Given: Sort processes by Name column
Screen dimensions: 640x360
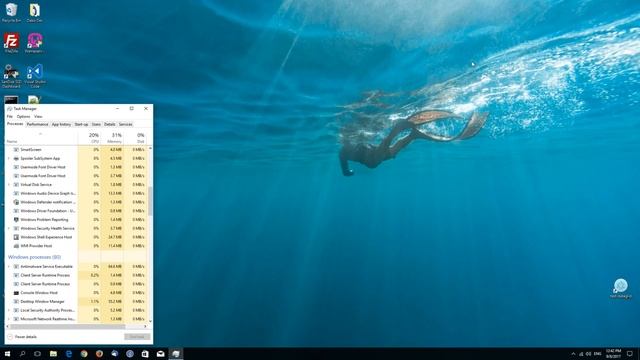Looking at the screenshot, I should coord(42,138).
